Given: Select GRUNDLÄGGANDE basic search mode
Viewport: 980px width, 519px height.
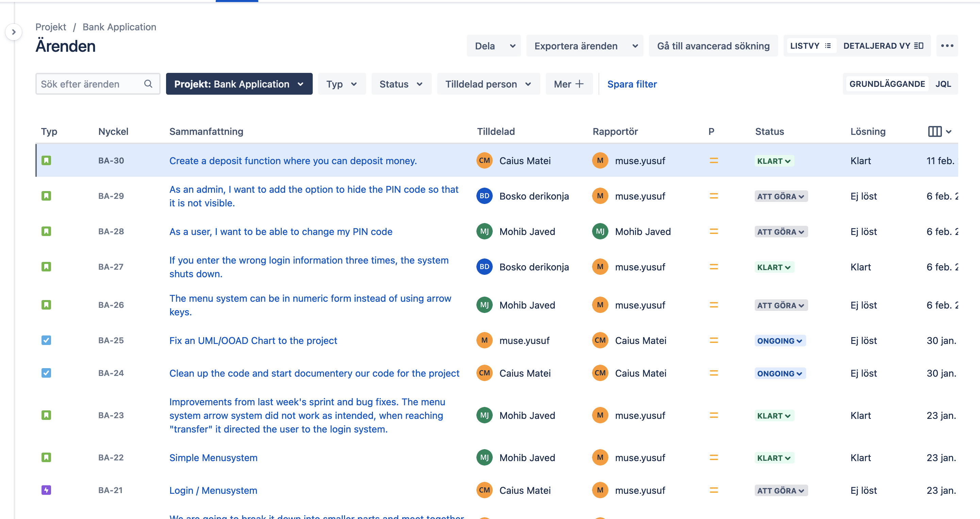Looking at the screenshot, I should tap(887, 84).
